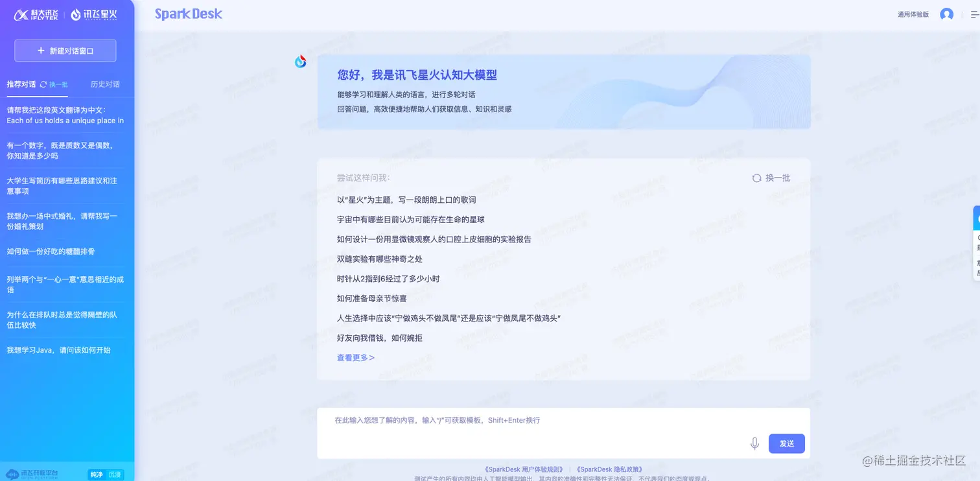Click prompt 以"星火"为主题，写一段朗朗上口的歌词

pos(406,200)
